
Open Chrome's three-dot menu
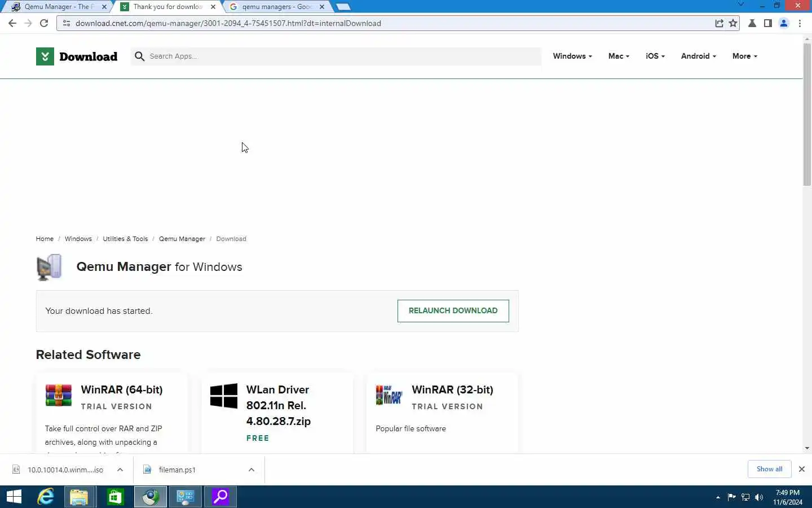tap(800, 23)
